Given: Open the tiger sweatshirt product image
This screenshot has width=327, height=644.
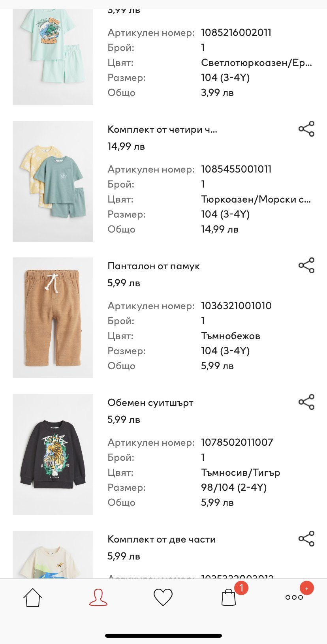Looking at the screenshot, I should (x=53, y=454).
